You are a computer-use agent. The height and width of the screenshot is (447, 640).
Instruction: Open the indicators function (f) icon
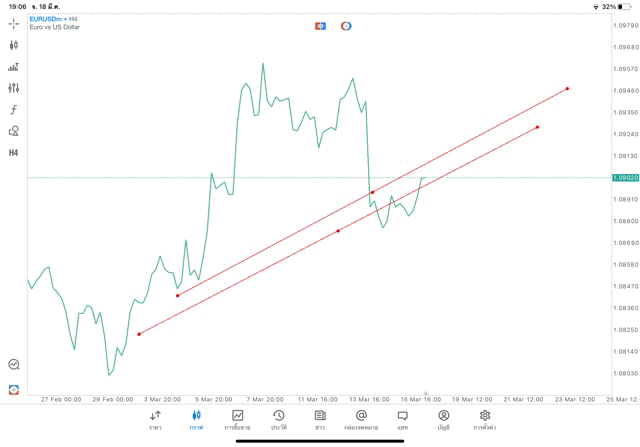(x=14, y=110)
